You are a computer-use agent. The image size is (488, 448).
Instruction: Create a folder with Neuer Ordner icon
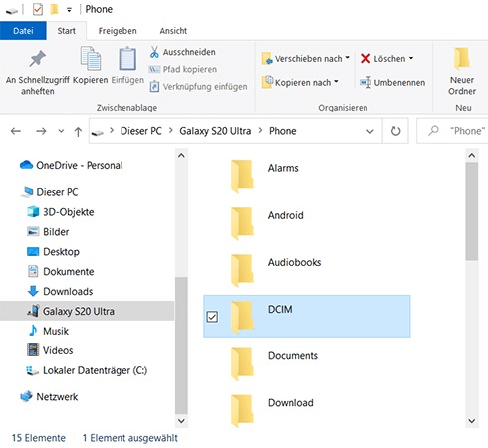tap(461, 58)
